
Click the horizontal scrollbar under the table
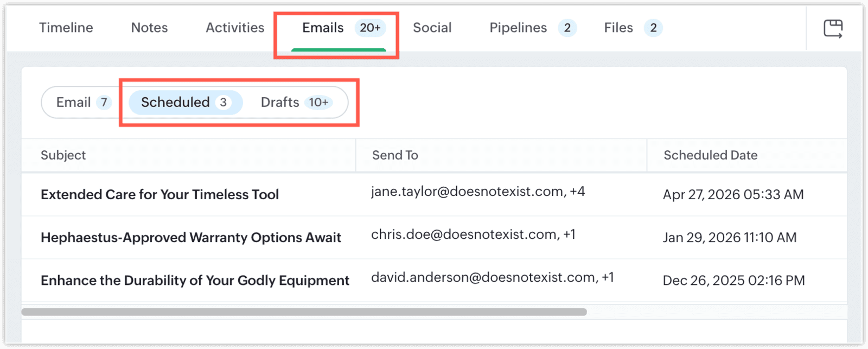[304, 312]
